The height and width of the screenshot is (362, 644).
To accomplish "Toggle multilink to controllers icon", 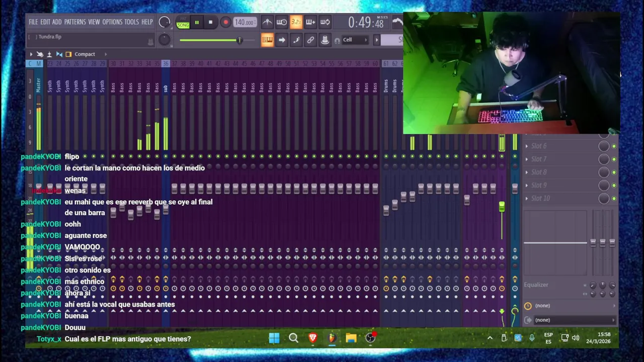I will coord(325,40).
